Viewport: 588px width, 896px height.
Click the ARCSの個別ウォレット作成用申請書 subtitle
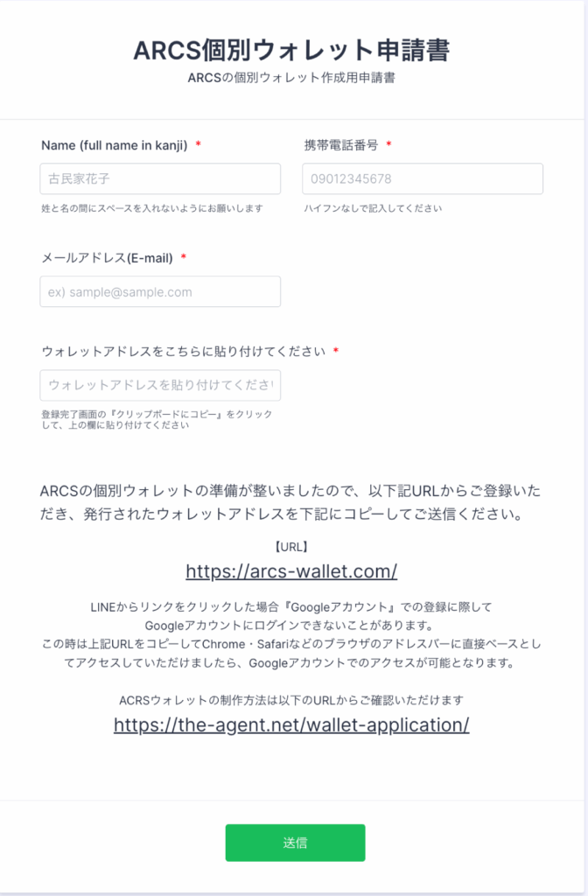click(291, 78)
